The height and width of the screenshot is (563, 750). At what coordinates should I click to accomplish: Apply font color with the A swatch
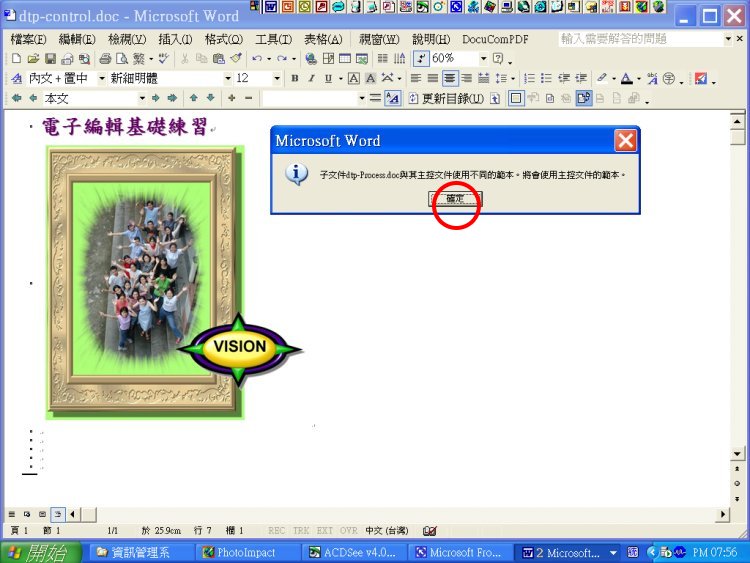click(627, 78)
